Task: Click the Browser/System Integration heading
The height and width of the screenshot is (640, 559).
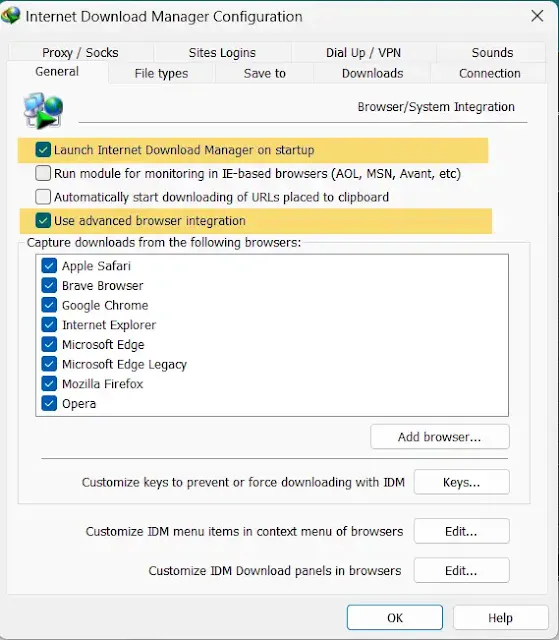Action: (x=436, y=107)
